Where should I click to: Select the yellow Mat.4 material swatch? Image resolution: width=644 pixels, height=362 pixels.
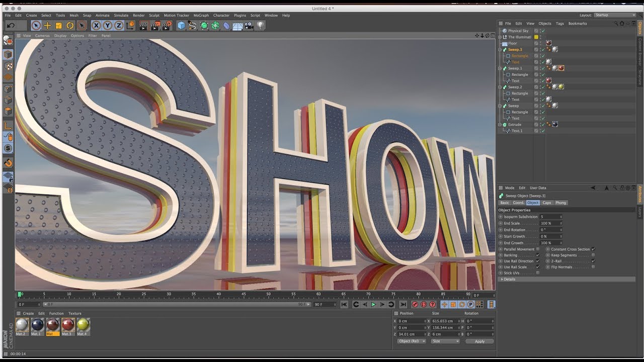[83, 326]
